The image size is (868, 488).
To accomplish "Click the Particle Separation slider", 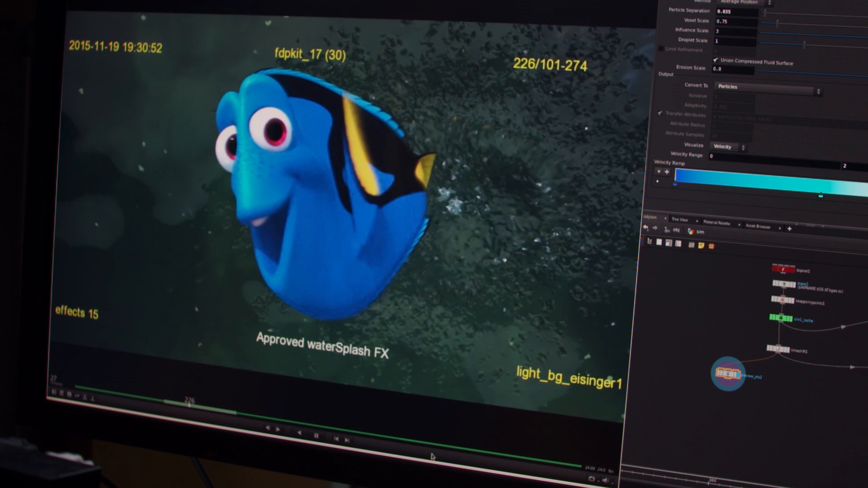I will (814, 14).
